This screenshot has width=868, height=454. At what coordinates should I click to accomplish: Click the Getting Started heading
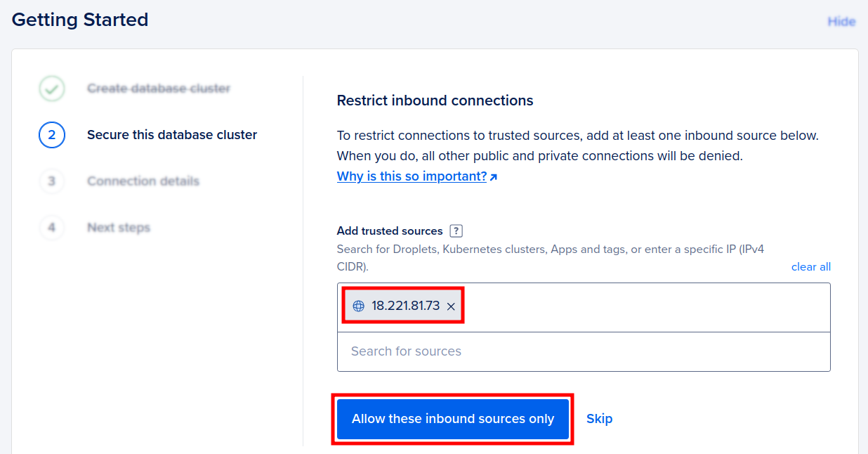pos(80,20)
